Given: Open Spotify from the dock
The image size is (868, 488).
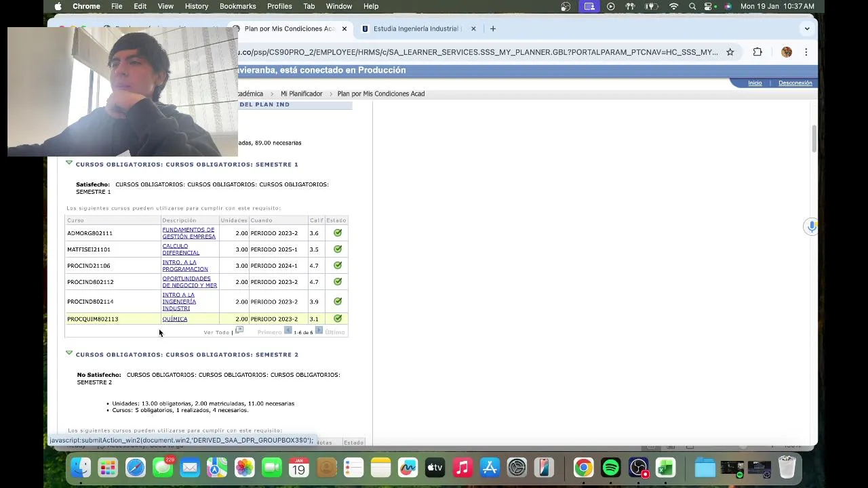Looking at the screenshot, I should click(x=611, y=468).
